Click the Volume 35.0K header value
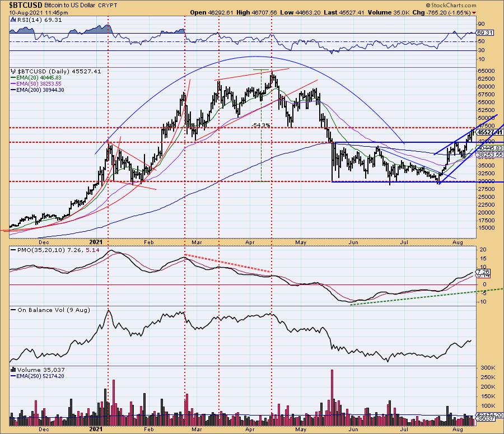Screen dimensions: 504x434 pos(389,12)
